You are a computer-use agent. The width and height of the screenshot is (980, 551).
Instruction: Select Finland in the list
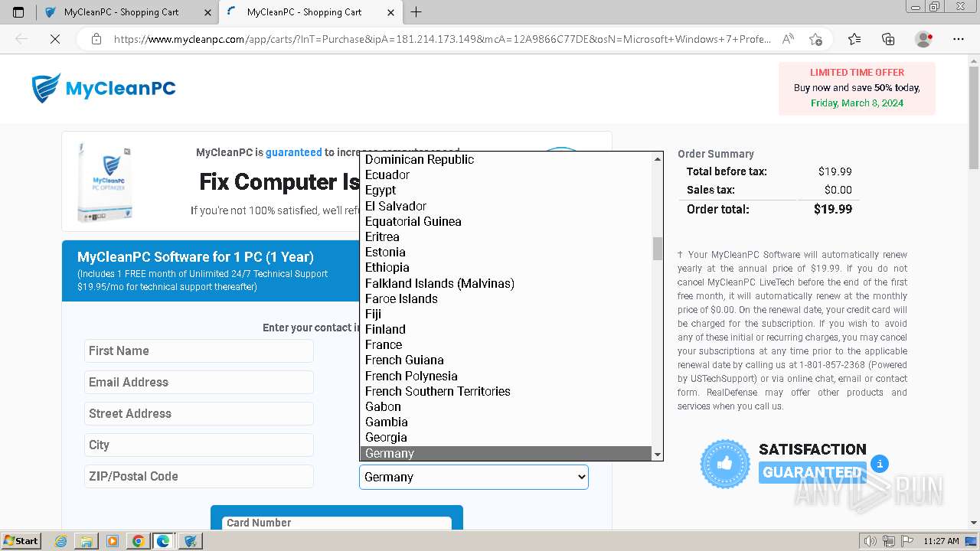[505, 329]
